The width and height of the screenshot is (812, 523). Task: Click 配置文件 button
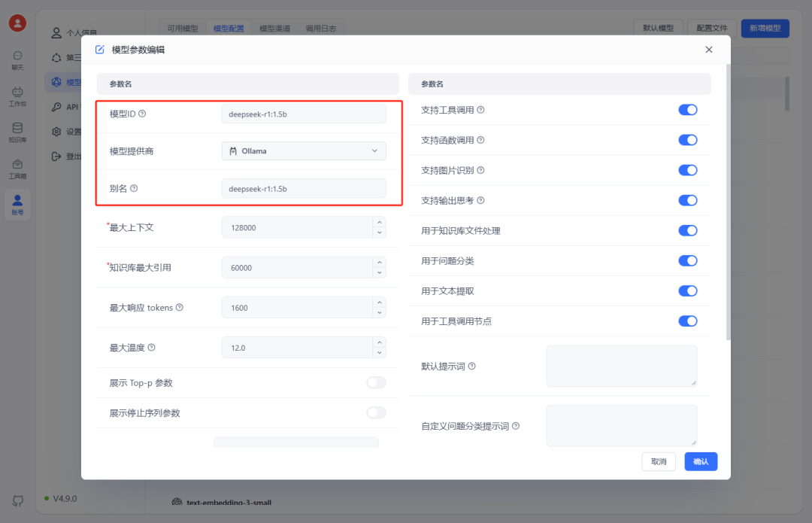pyautogui.click(x=711, y=28)
